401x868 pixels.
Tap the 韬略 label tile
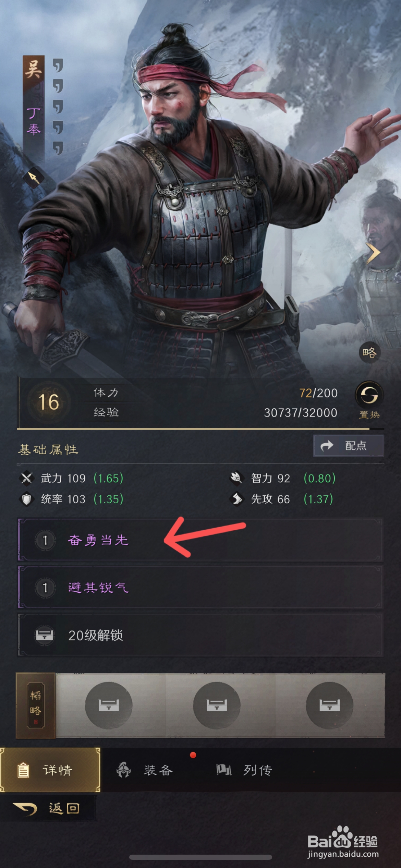[36, 706]
